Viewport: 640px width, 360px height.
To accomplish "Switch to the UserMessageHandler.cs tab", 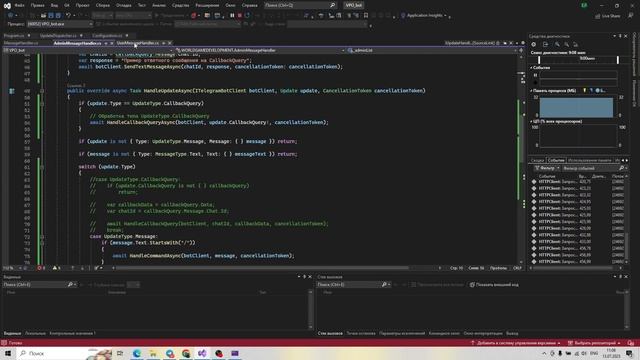I will tap(138, 43).
